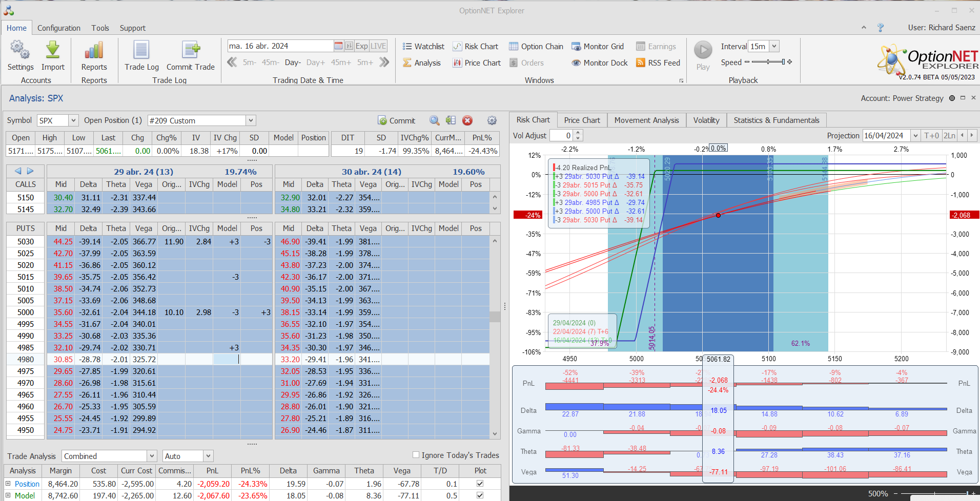Click the Import download icon
This screenshot has width=980, height=501.
(53, 50)
